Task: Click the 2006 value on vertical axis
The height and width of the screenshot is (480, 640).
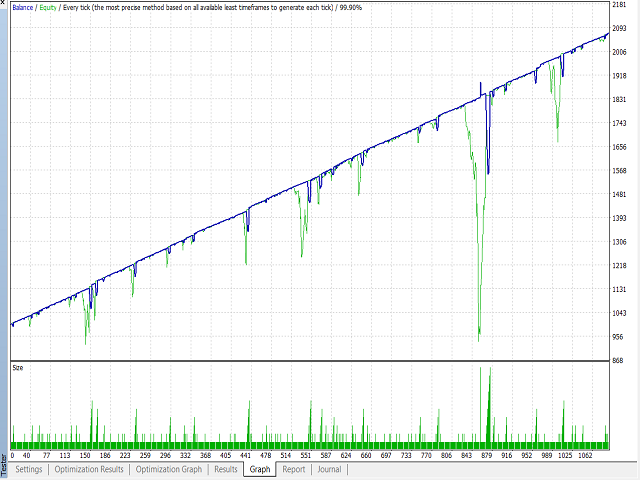Action: [619, 52]
